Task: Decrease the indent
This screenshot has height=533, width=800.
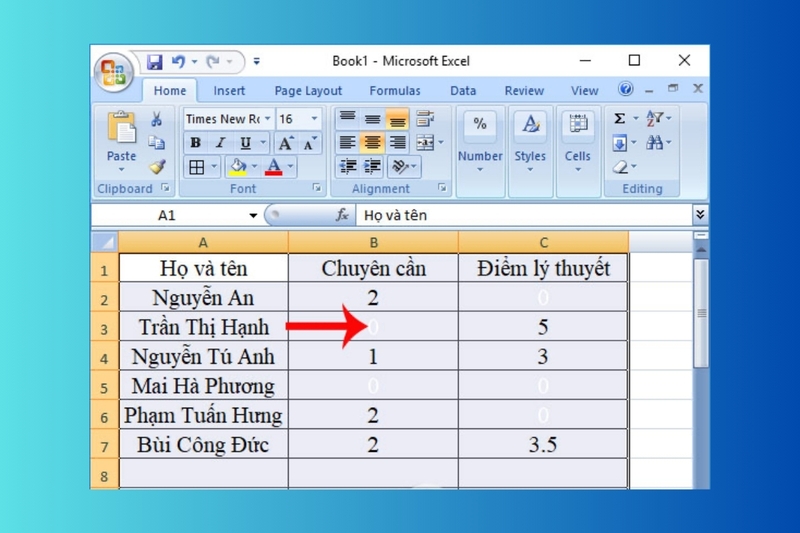Action: coord(348,166)
